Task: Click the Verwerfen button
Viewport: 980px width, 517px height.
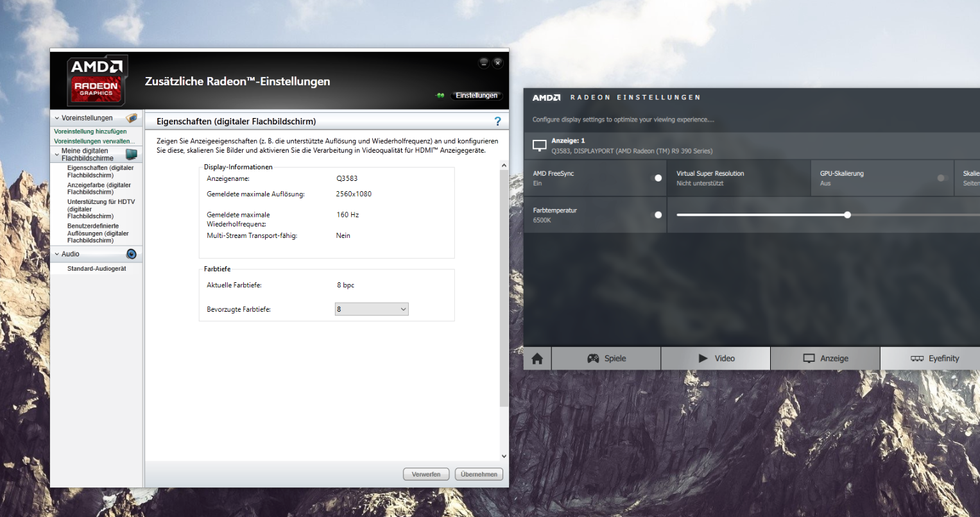Action: (426, 473)
